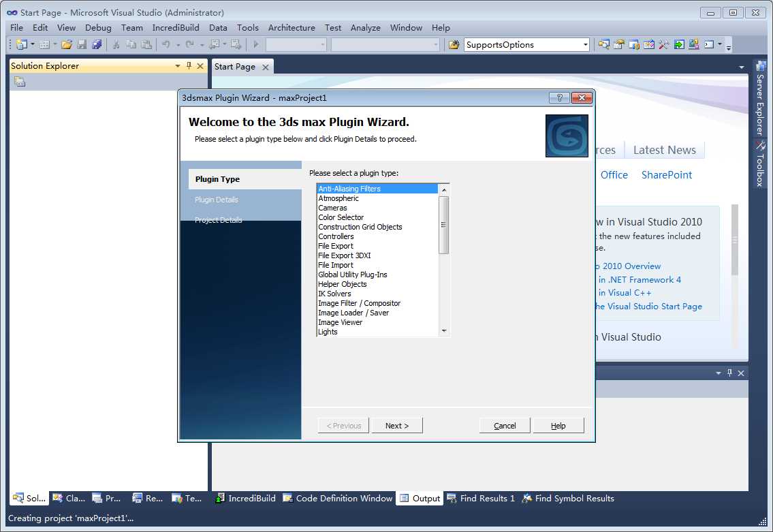Select Image Viewer plugin type

pos(377,322)
